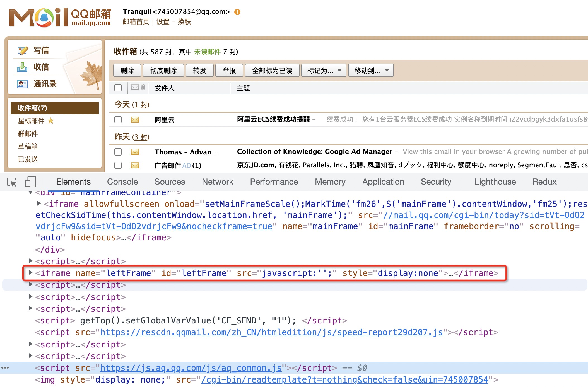Open the Network tab
This screenshot has width=588, height=387.
218,182
